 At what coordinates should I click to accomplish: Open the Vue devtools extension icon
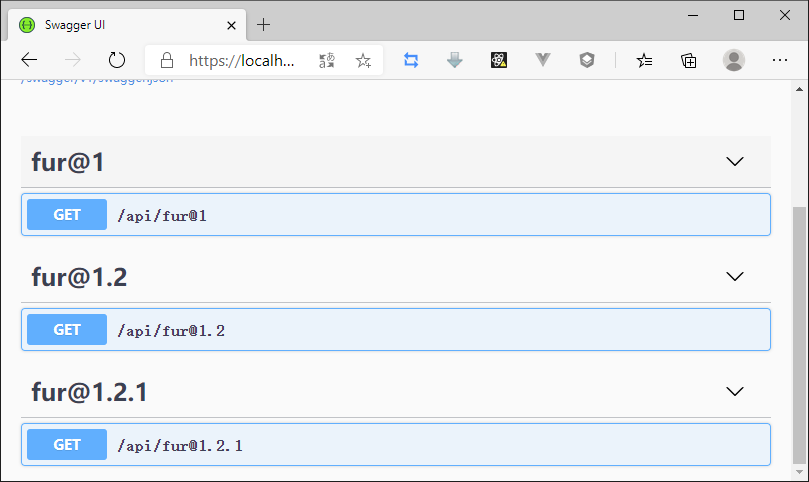(543, 60)
